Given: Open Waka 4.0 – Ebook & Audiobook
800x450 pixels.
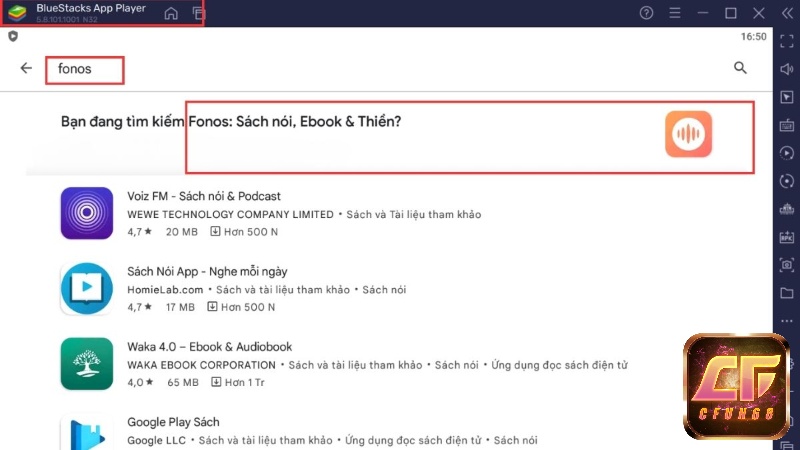Looking at the screenshot, I should (210, 347).
